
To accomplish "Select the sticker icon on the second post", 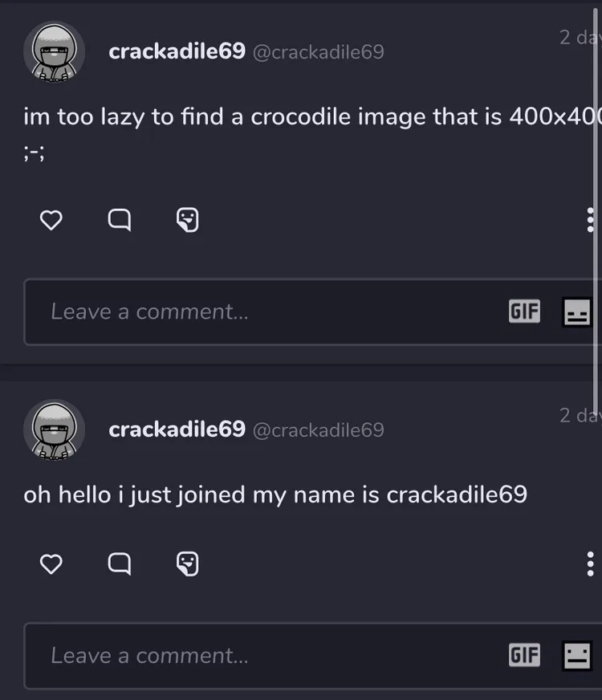I will point(187,564).
